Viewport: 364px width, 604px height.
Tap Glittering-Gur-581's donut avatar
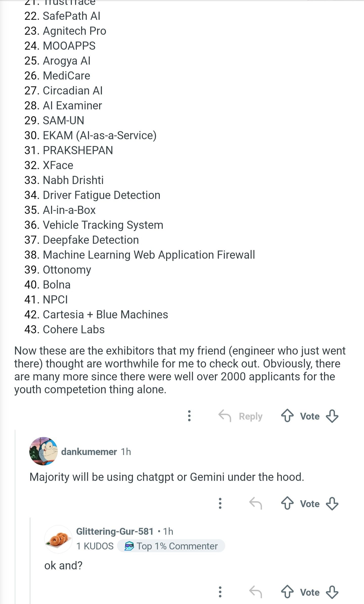coord(58,539)
